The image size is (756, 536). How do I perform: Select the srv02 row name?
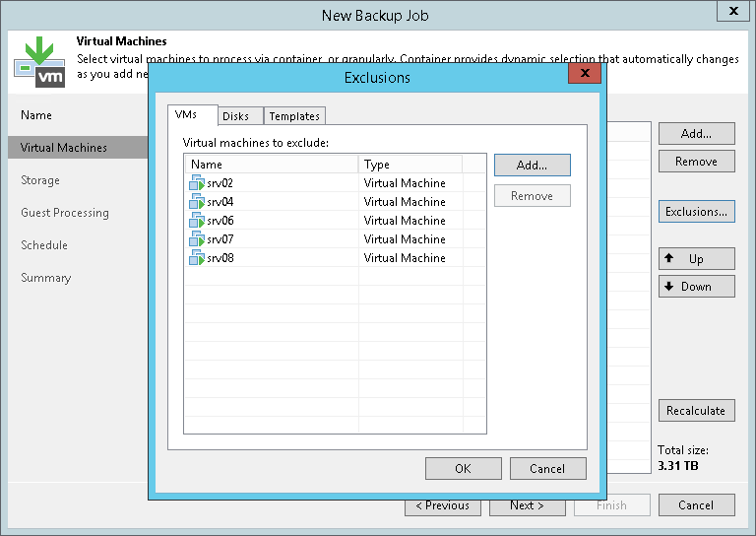(220, 183)
